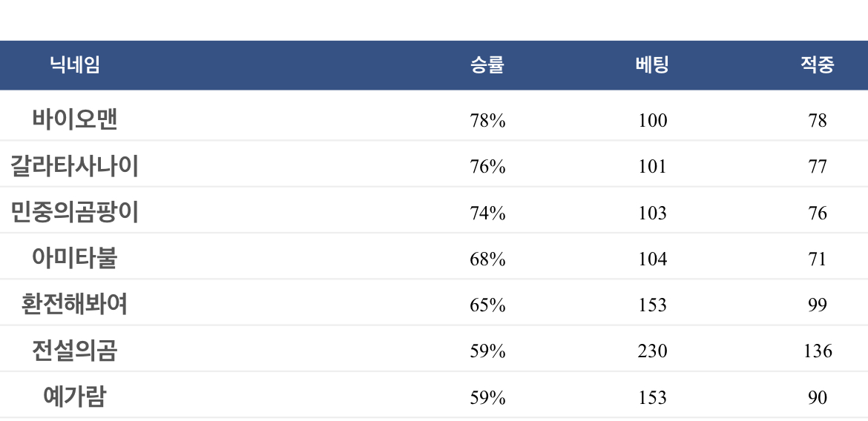Click the 닉네임 column header
Viewport: 868px width, 421px height.
(x=75, y=65)
